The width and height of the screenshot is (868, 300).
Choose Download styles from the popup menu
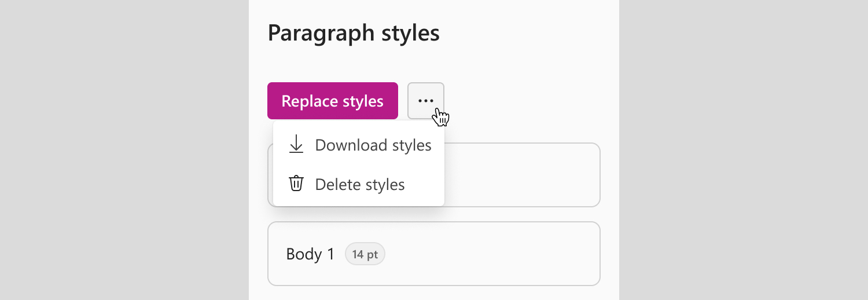(359, 145)
